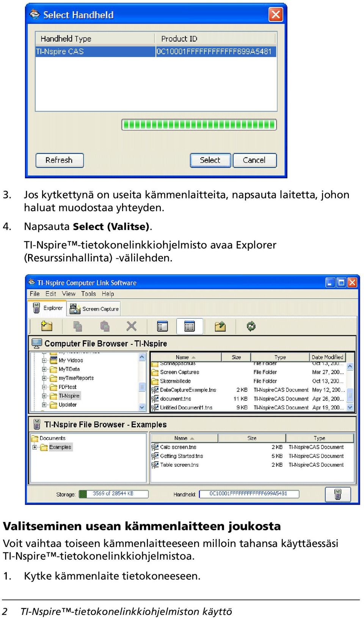Click the Storage usage bar
This screenshot has height=618, width=364.
(x=113, y=494)
